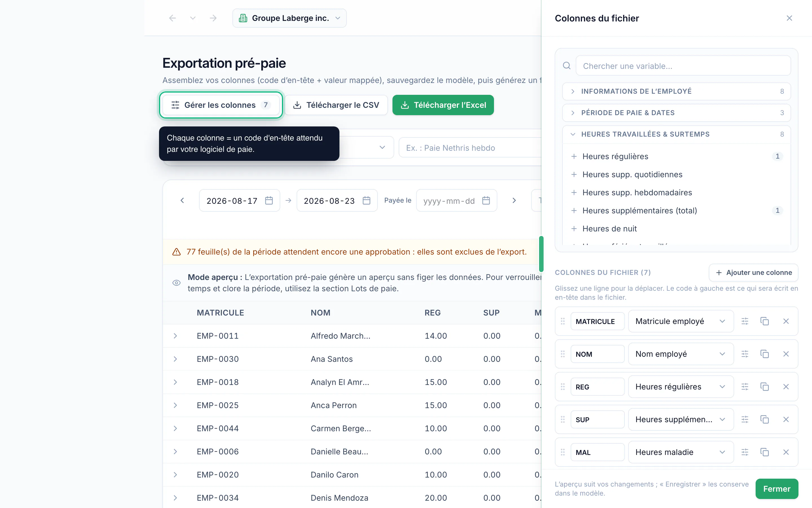Open calendar for Payée le date
The width and height of the screenshot is (812, 508).
pyautogui.click(x=486, y=201)
